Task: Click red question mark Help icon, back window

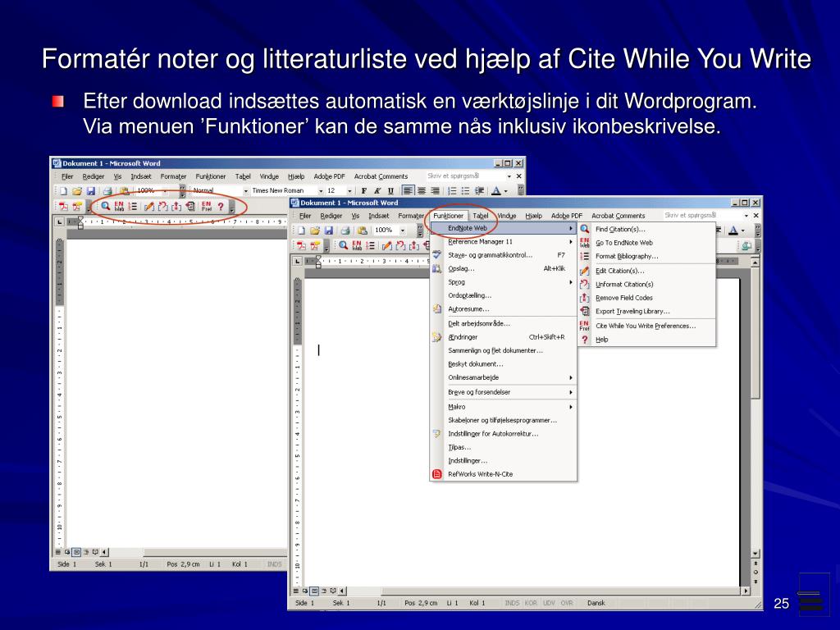Action: 220,206
